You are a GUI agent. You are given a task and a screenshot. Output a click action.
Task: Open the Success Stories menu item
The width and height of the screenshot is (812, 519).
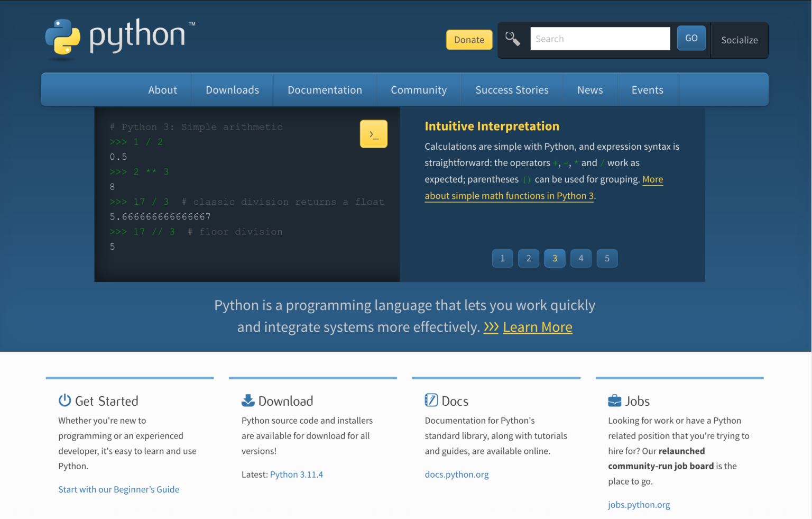pos(512,90)
